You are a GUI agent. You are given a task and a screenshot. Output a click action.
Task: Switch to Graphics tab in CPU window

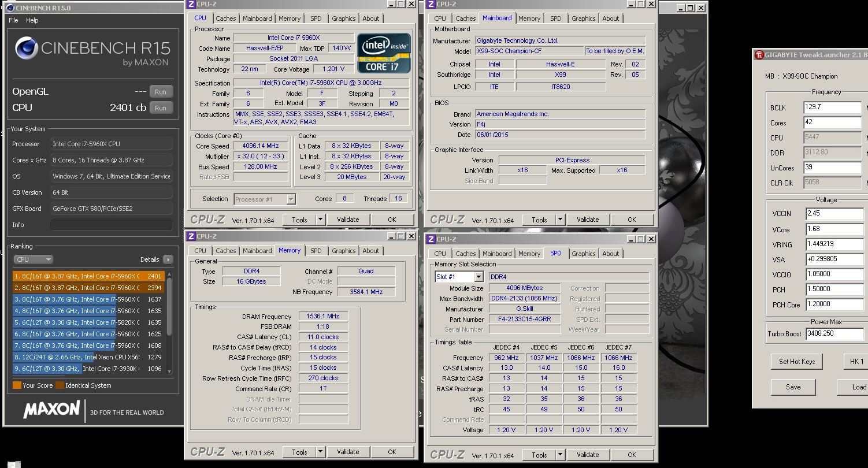pyautogui.click(x=344, y=18)
